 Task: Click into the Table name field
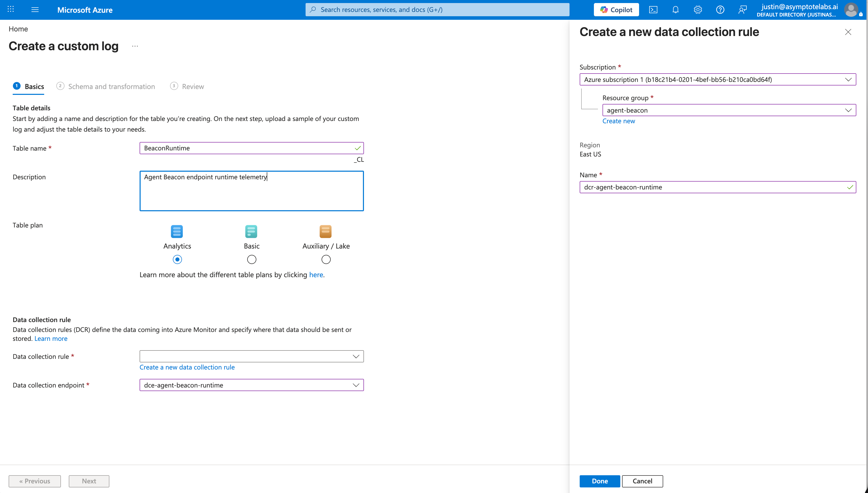pos(252,148)
